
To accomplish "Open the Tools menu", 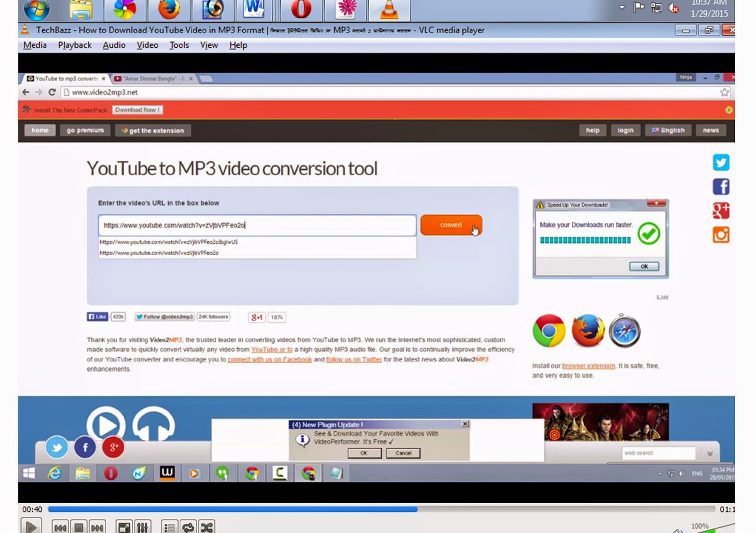I will (x=179, y=45).
